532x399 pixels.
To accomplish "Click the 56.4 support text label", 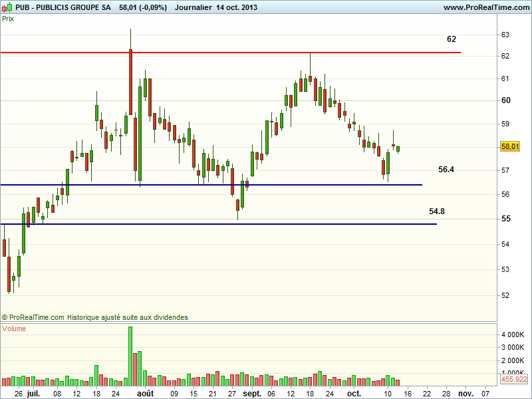I will 446,170.
